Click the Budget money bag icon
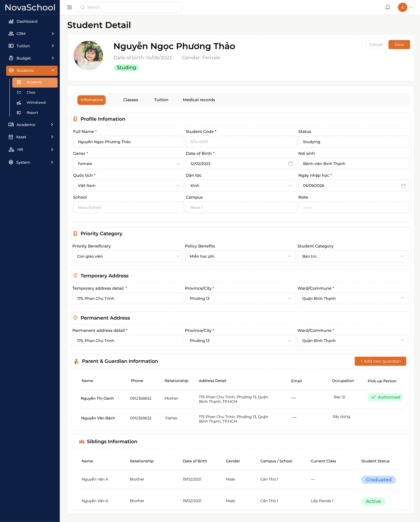 pos(11,58)
